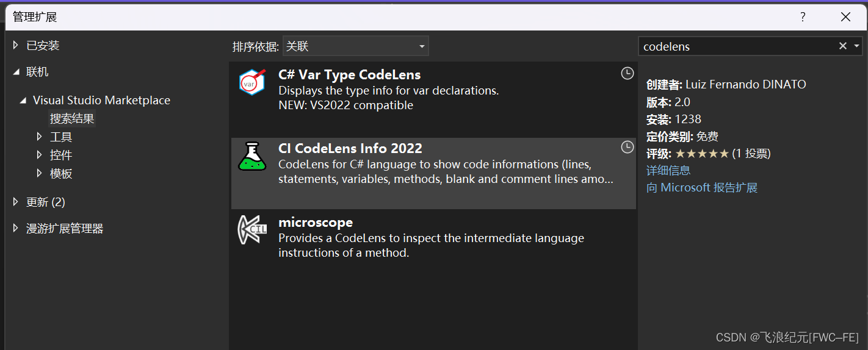868x350 pixels.
Task: Select the 漫游扩展管理器 label
Action: [65, 229]
